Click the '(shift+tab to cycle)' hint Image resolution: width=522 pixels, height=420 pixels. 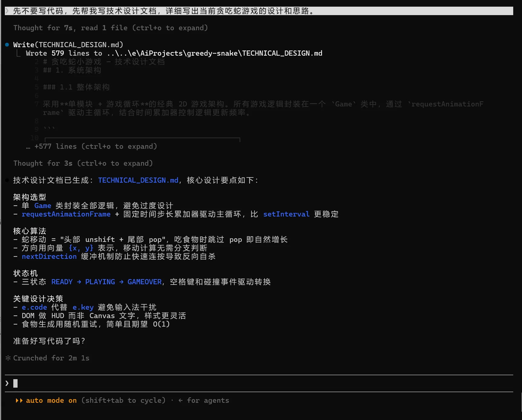point(123,400)
